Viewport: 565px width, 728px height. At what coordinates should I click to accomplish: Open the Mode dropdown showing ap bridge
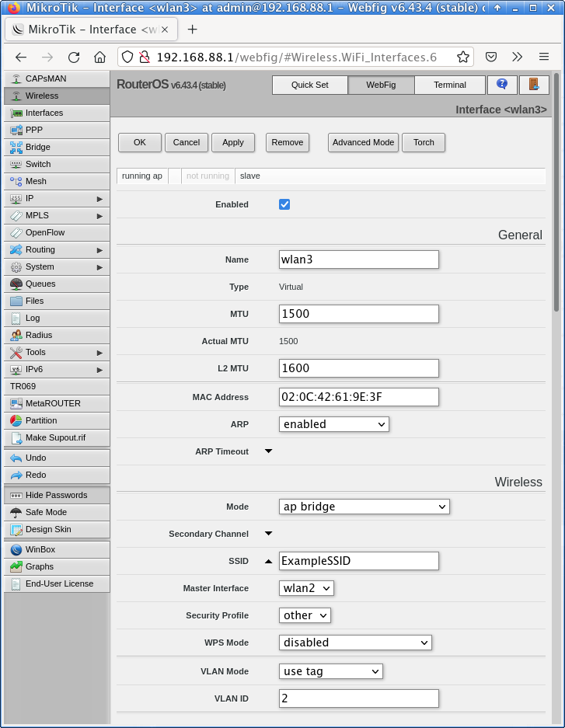pos(364,507)
